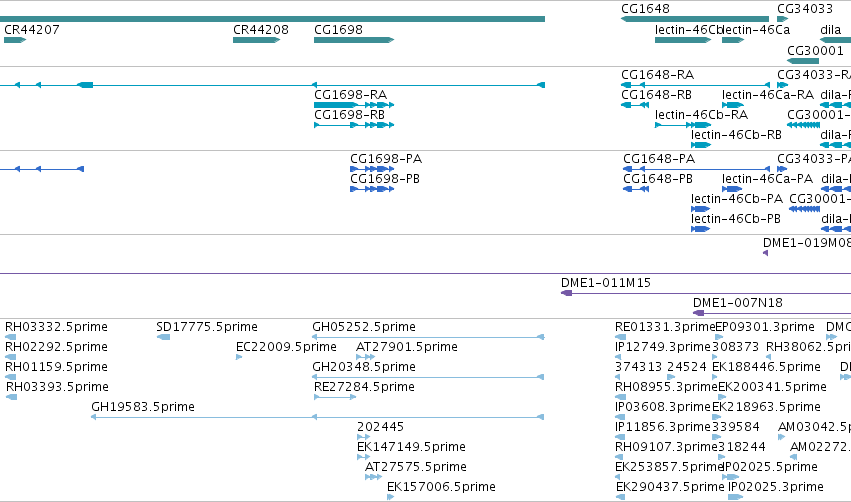Click the lectin-46Cb-PB protein label
Viewport: 851px width, 502px height.
tap(736, 219)
